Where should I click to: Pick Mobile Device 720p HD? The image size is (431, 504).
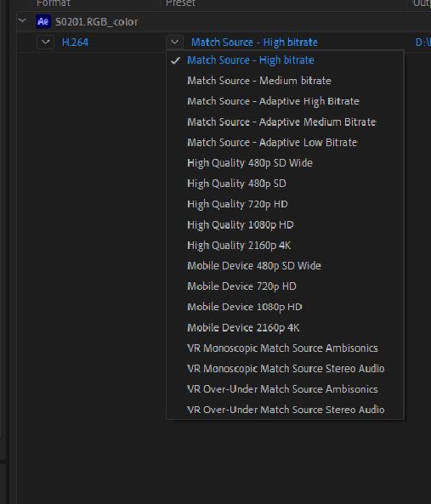[285, 286]
